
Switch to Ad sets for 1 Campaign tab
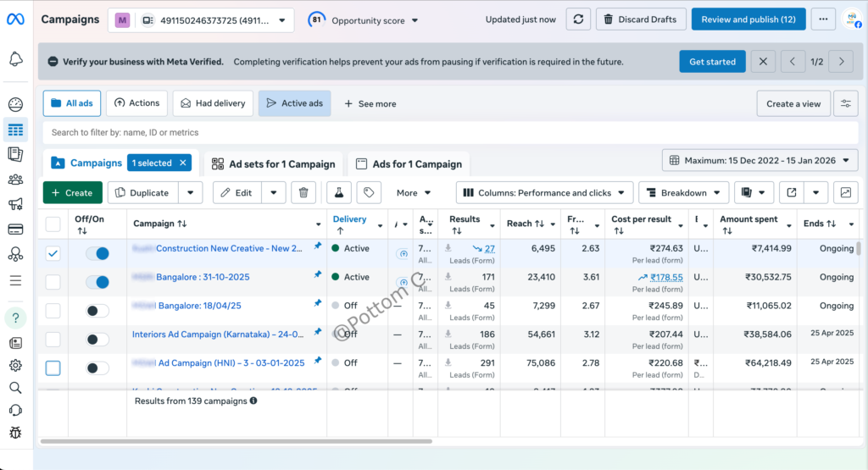274,164
